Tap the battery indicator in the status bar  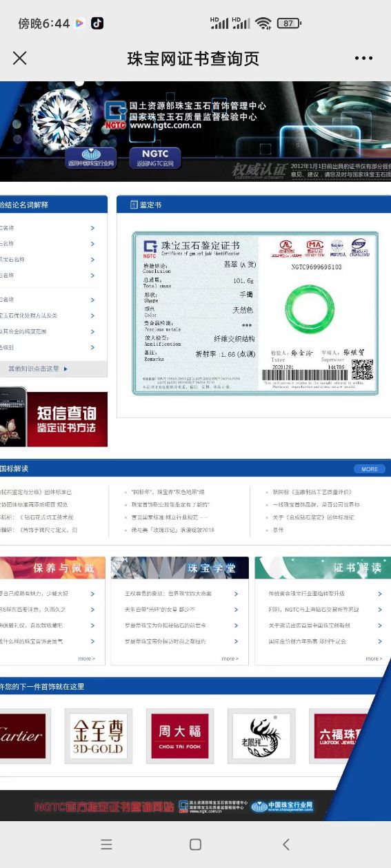(x=289, y=23)
